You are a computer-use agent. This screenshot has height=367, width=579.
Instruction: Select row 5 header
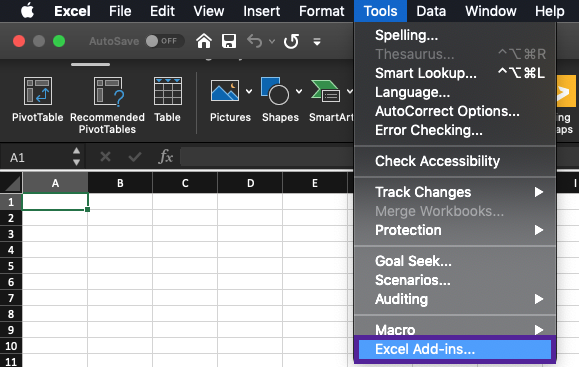click(11, 266)
